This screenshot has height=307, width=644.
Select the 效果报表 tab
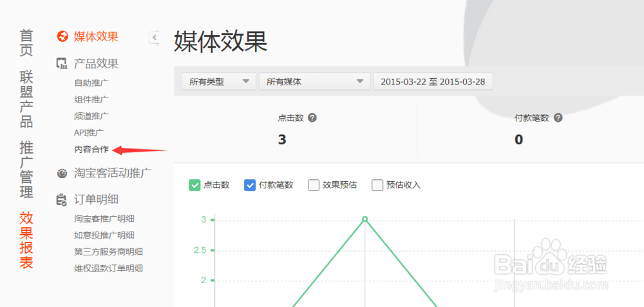click(x=26, y=241)
